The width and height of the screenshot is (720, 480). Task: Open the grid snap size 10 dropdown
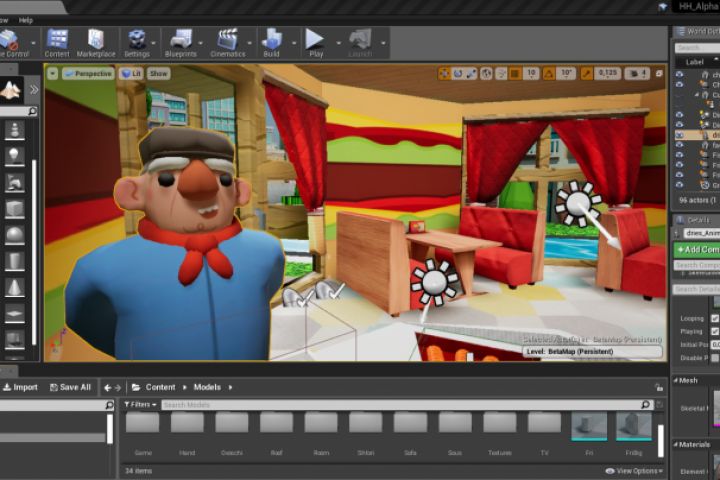[x=531, y=73]
